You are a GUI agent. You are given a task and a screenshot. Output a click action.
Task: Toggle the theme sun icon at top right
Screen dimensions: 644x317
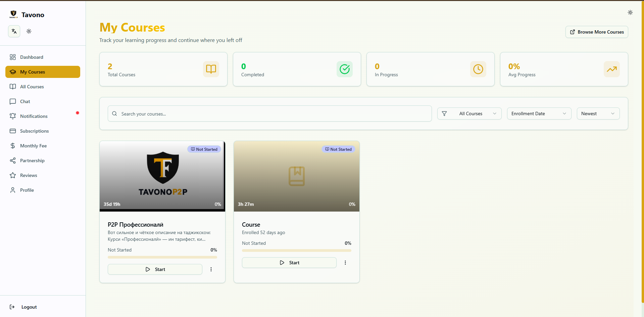click(630, 12)
